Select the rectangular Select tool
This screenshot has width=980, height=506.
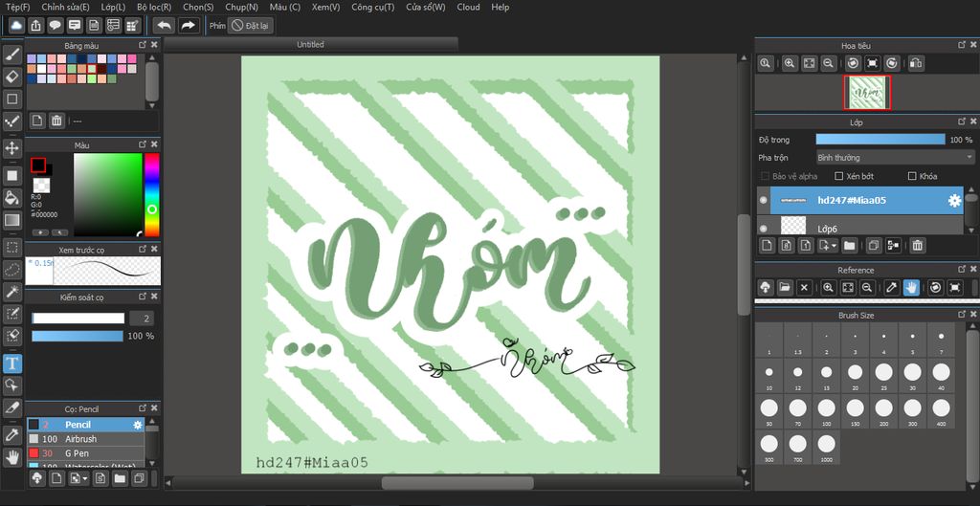click(11, 247)
